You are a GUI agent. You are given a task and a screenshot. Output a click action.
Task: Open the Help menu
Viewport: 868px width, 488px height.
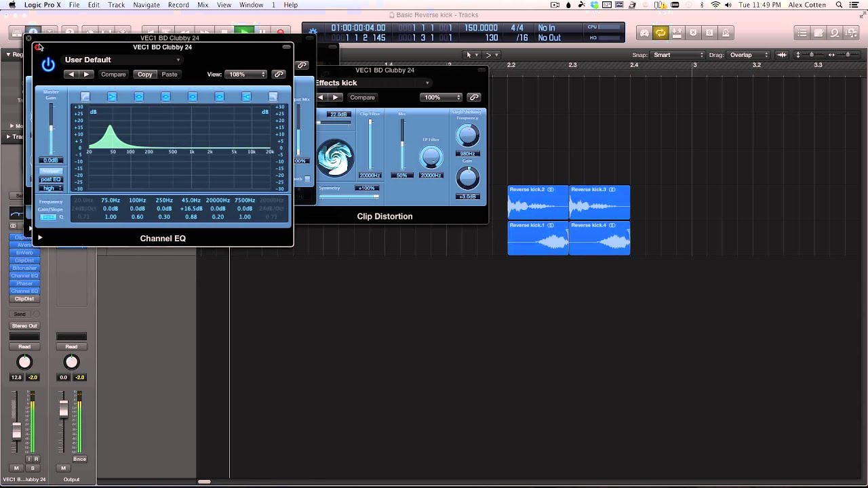click(290, 5)
